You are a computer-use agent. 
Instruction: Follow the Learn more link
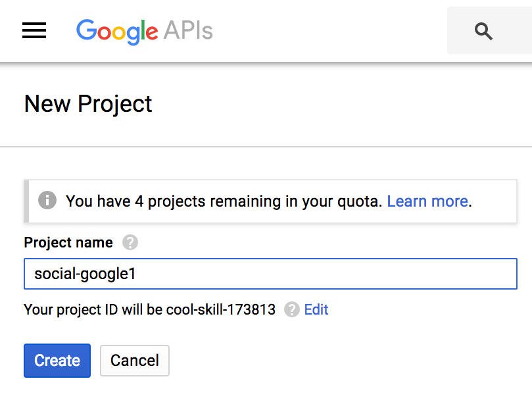427,201
